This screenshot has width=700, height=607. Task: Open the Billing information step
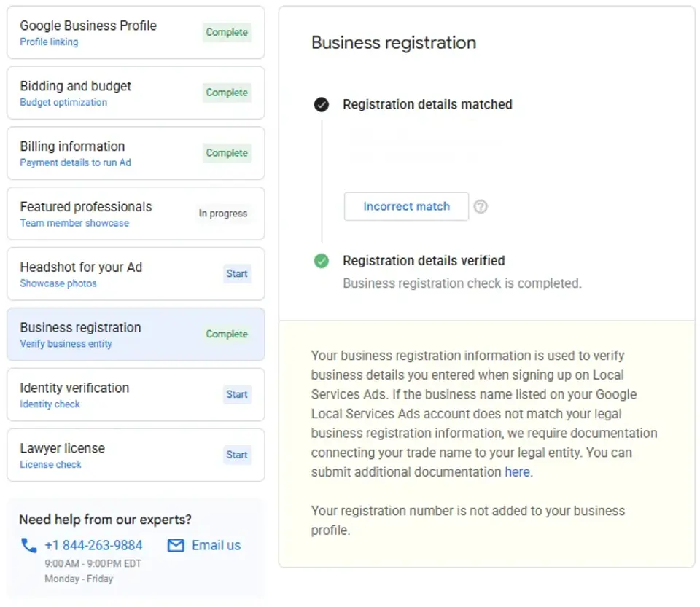[x=136, y=153]
